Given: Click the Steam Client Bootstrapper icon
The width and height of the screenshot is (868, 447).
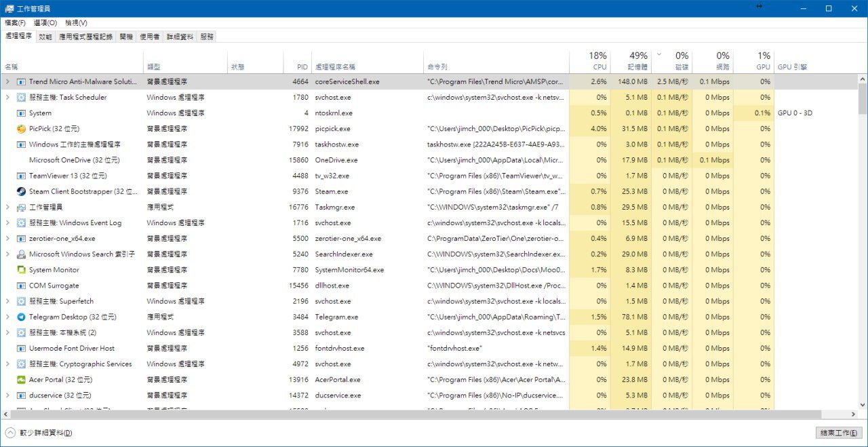Looking at the screenshot, I should 21,191.
